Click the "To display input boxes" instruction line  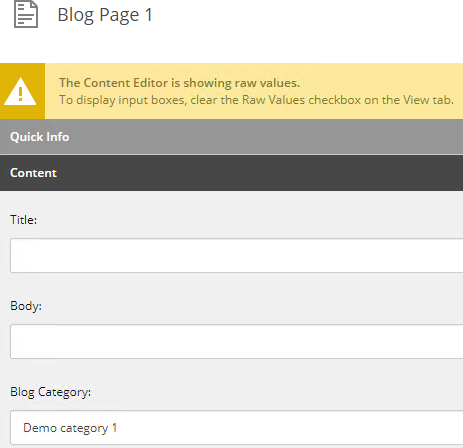256,100
